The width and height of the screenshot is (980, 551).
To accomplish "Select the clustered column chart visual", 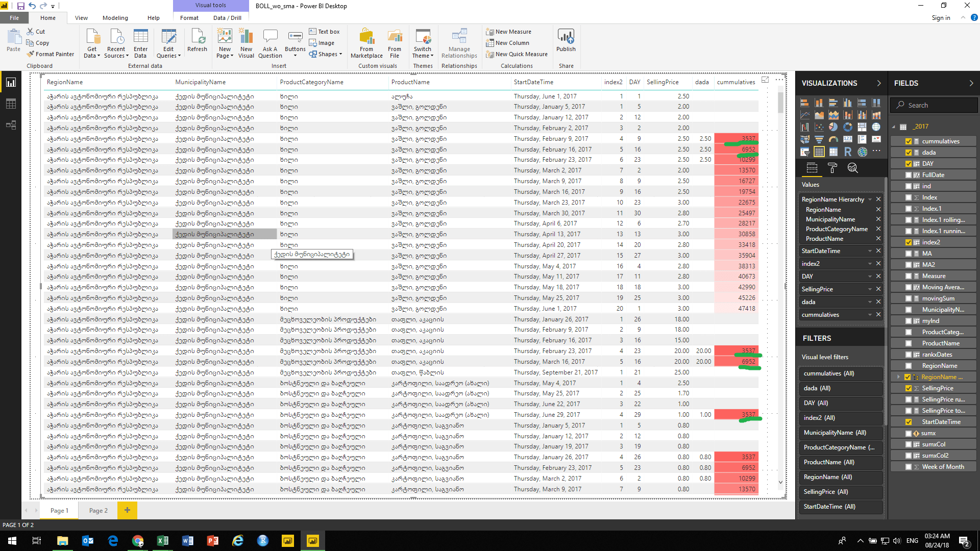I will coord(848,103).
